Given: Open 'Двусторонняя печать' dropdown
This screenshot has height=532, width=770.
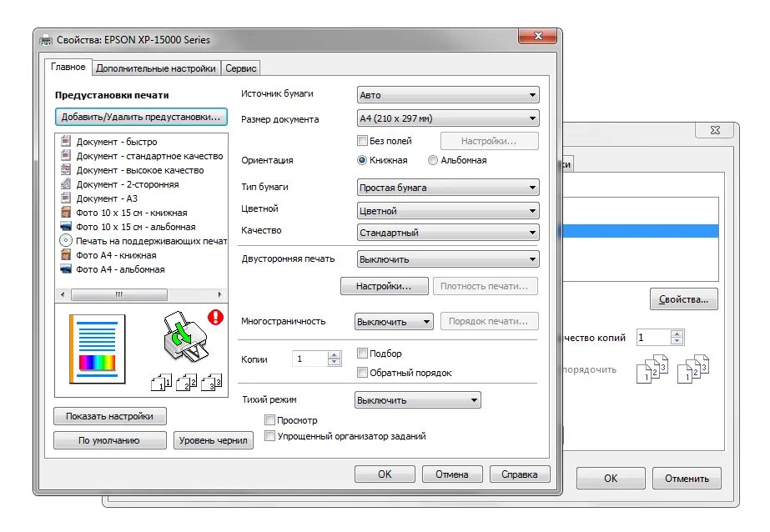Looking at the screenshot, I should 448,258.
